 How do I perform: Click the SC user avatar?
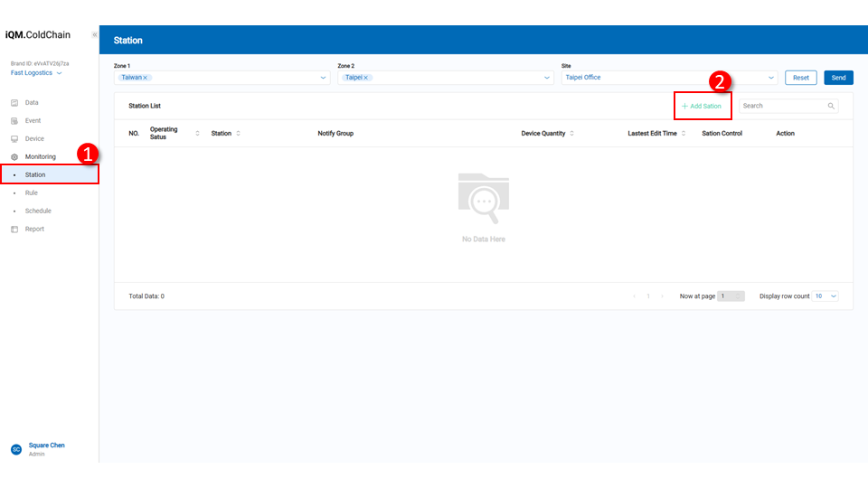point(15,449)
